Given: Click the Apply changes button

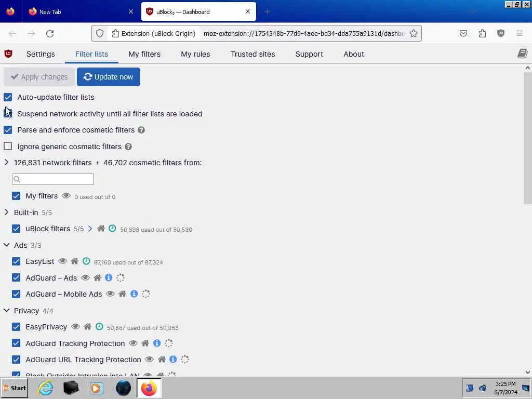Looking at the screenshot, I should pyautogui.click(x=39, y=77).
